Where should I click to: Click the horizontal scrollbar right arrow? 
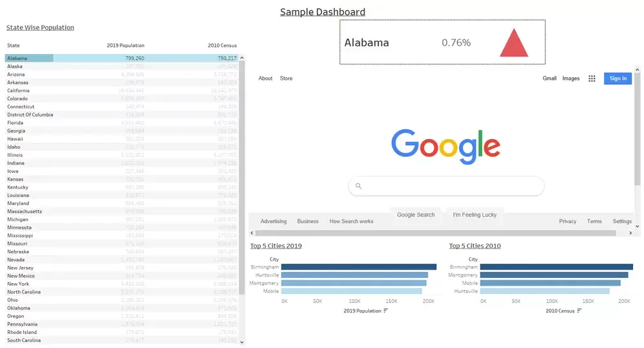(630, 233)
